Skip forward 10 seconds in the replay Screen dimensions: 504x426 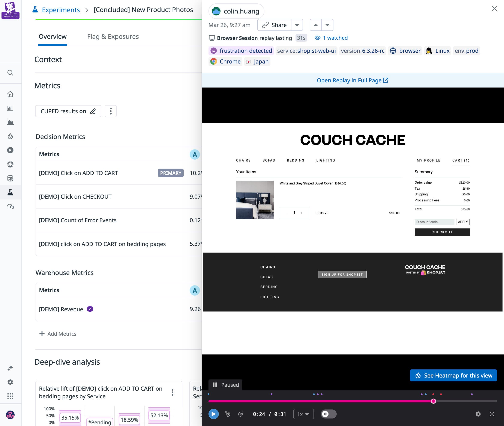click(241, 414)
